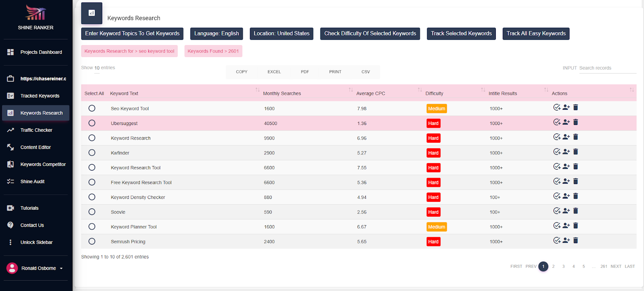The height and width of the screenshot is (291, 644).
Task: Check difficulty icon for Semrush Pricing
Action: [x=557, y=240]
